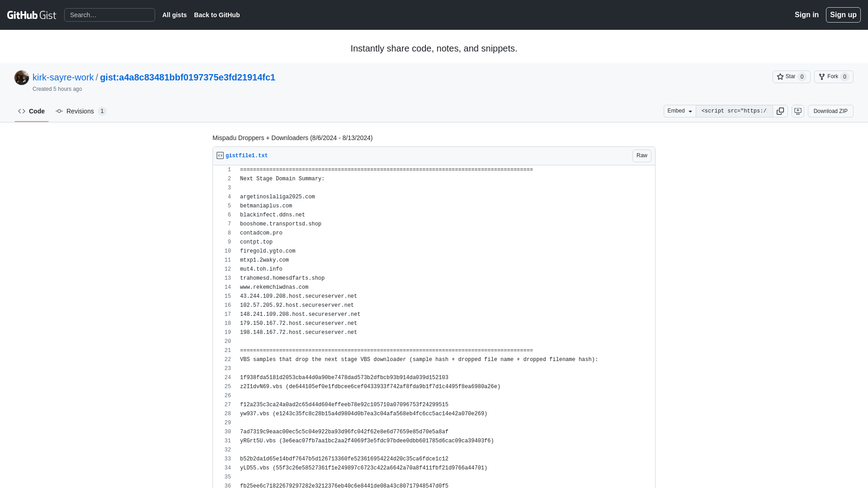
Task: Click the embed script input field
Action: coord(734,111)
